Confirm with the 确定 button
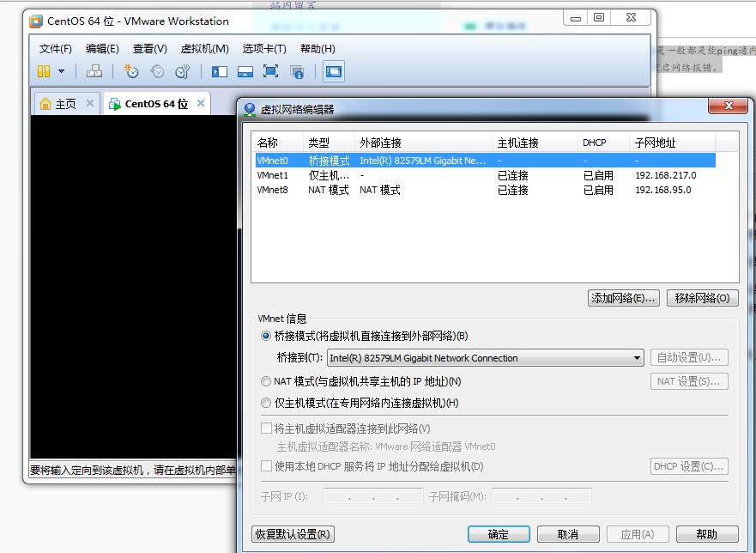This screenshot has width=756, height=553. (x=499, y=534)
